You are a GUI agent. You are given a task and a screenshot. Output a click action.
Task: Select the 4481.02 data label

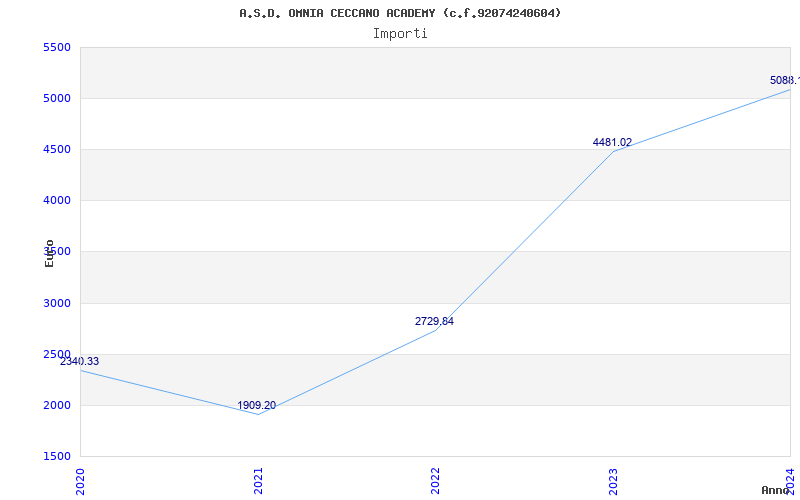[x=612, y=142]
